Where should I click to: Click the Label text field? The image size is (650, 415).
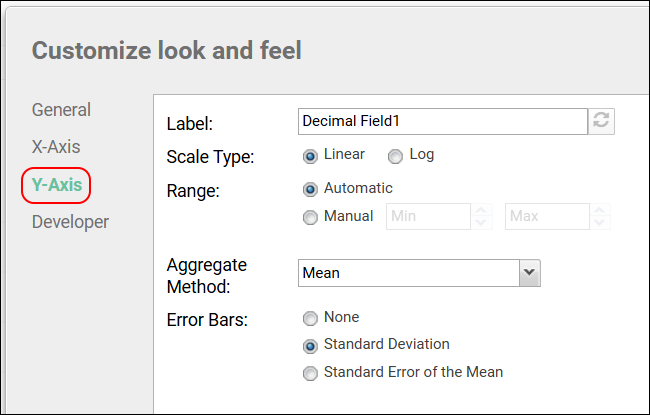pyautogui.click(x=442, y=121)
